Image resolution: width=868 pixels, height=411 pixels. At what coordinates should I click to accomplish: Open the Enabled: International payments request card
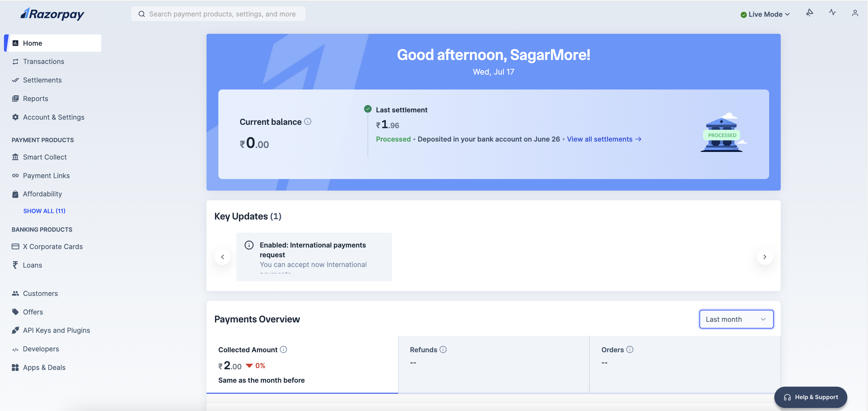(x=314, y=257)
